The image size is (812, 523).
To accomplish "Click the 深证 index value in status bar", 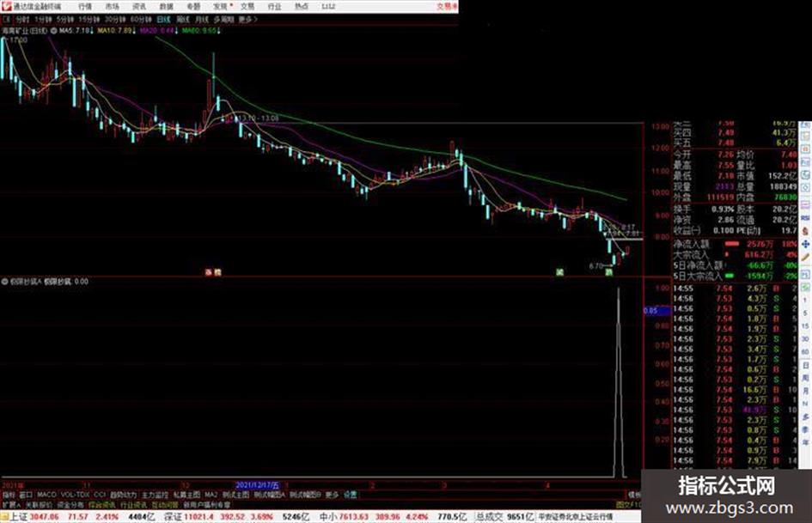I will click(200, 517).
